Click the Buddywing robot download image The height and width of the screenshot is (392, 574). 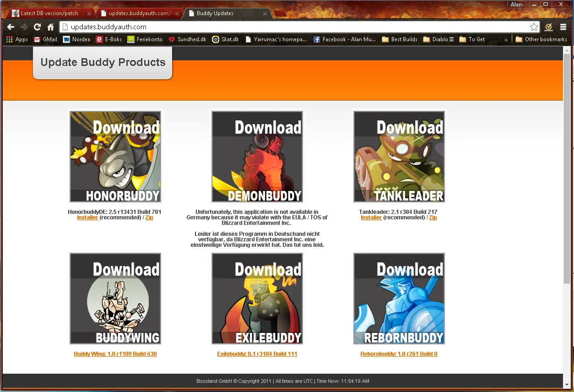tap(115, 299)
